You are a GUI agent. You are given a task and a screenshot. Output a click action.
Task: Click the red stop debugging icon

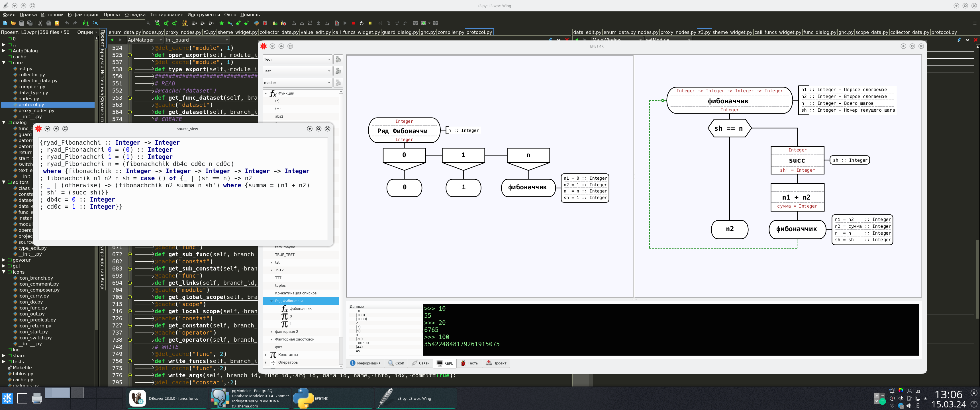354,23
